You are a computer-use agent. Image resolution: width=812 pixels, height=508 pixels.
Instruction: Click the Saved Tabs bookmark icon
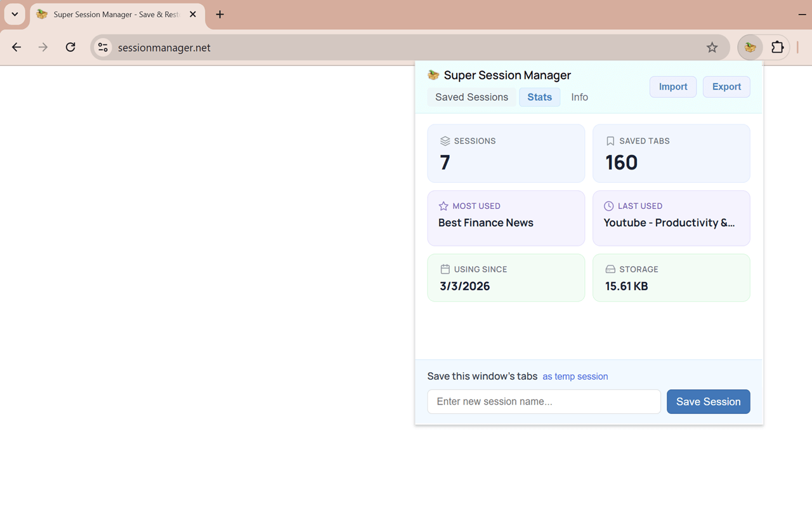click(x=610, y=141)
